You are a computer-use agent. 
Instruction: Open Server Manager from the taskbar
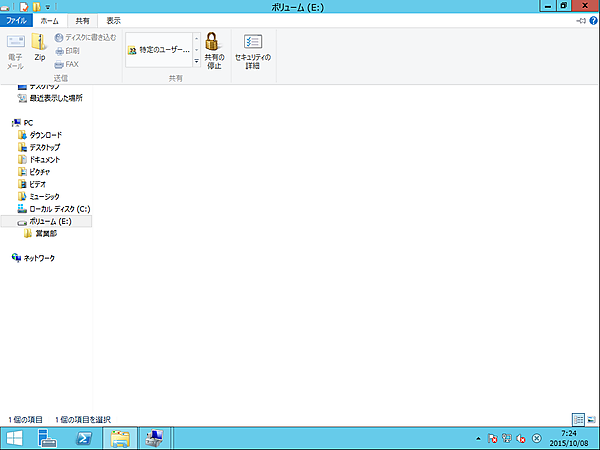coord(47,438)
